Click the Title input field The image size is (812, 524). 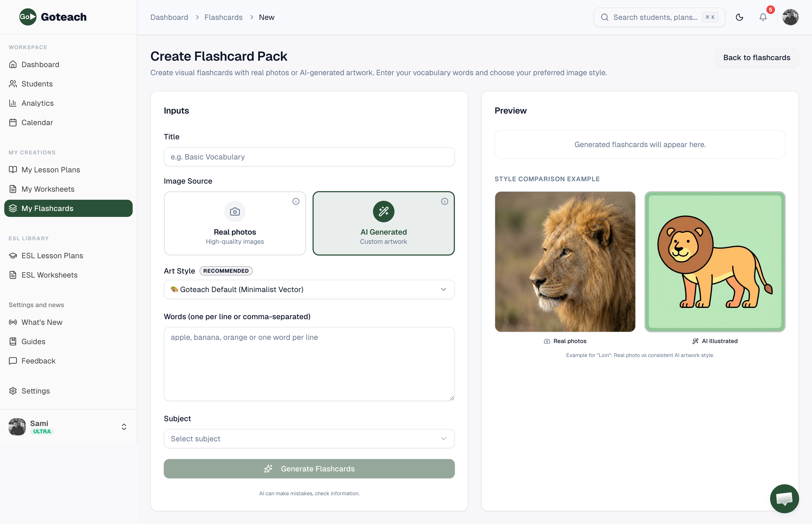[309, 157]
